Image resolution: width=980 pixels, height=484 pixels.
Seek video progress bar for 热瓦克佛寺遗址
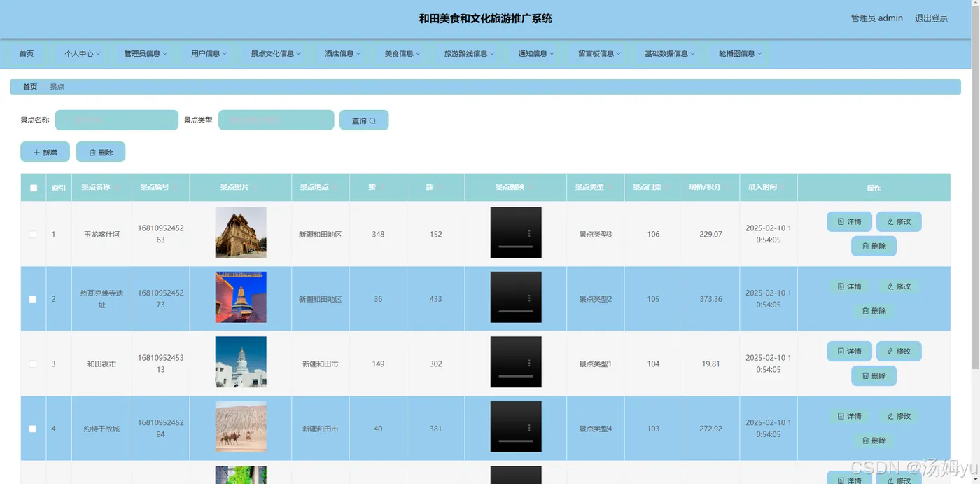click(x=516, y=311)
